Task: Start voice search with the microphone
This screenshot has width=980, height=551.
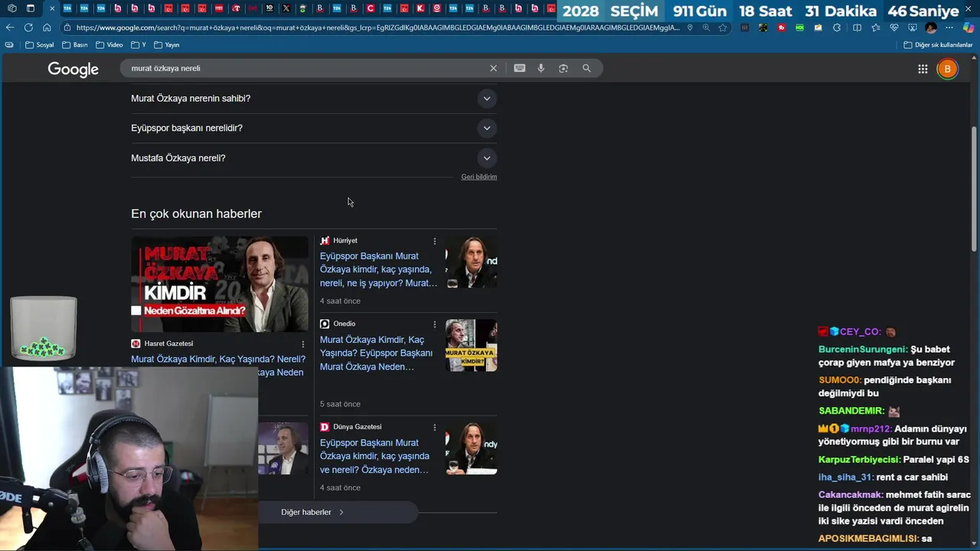Action: tap(541, 68)
